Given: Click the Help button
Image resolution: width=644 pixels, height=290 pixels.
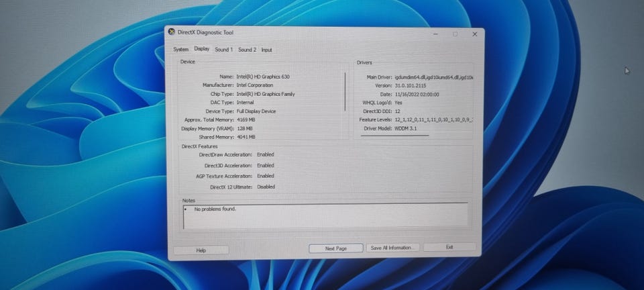Looking at the screenshot, I should point(201,250).
